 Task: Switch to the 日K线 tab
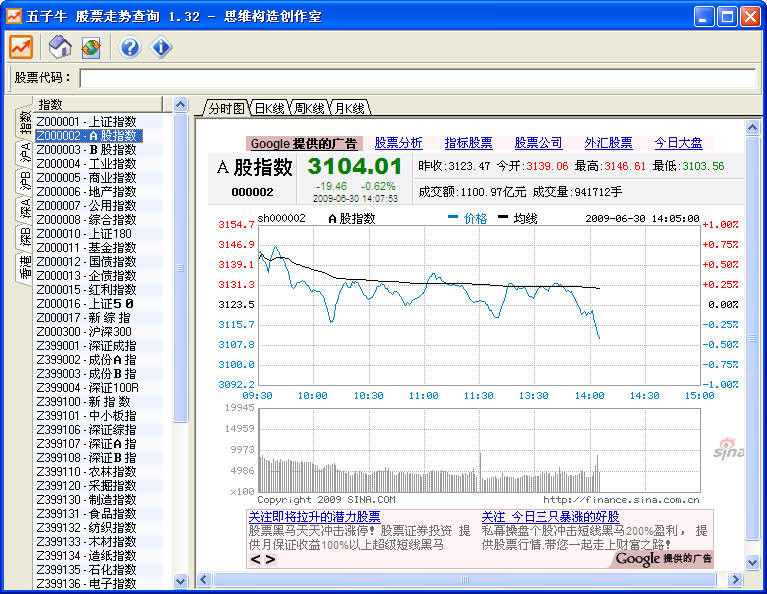269,108
